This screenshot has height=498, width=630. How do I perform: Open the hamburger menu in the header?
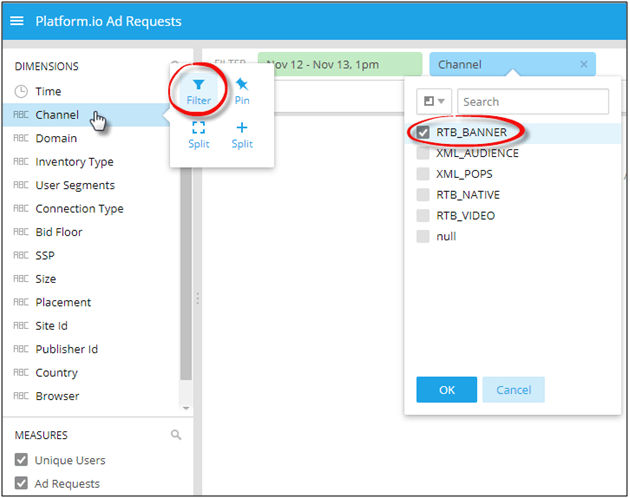point(17,20)
